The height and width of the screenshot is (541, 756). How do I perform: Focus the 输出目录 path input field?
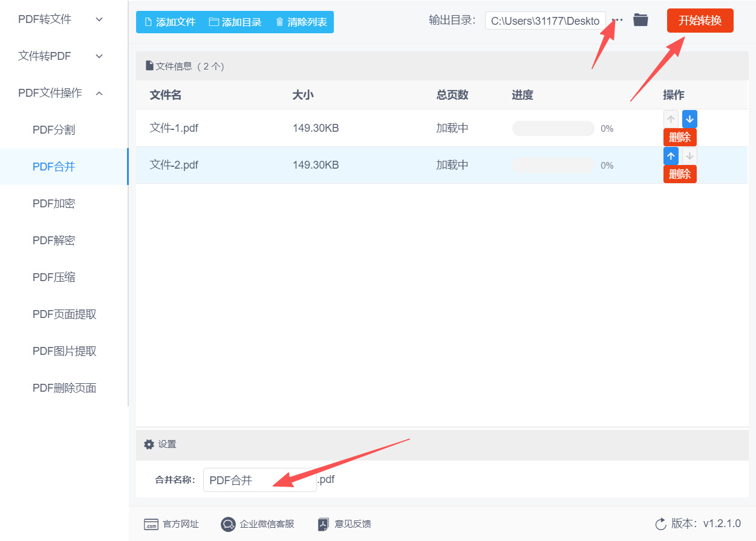point(545,21)
